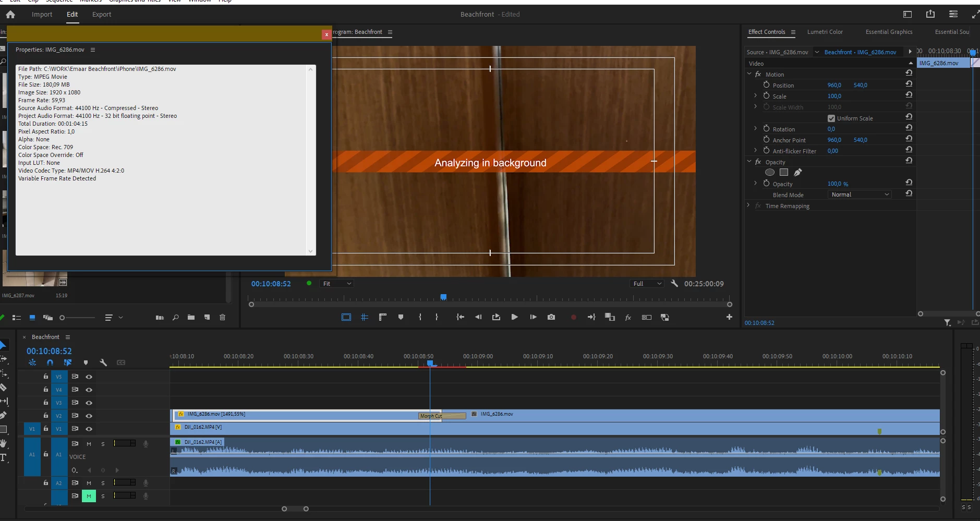This screenshot has width=980, height=521.
Task: Open the Essential Graphics tab
Action: (889, 32)
